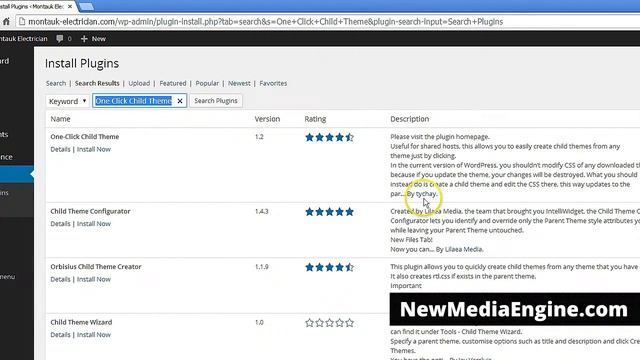This screenshot has height=360, width=640.
Task: Open the New content menu in admin bar
Action: [x=93, y=39]
